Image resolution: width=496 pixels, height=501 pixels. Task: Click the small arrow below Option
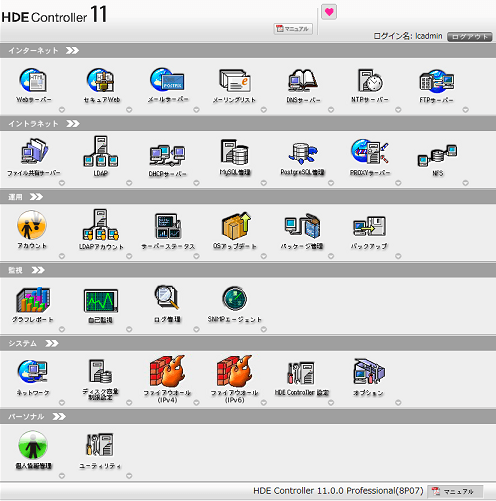tap(398, 403)
